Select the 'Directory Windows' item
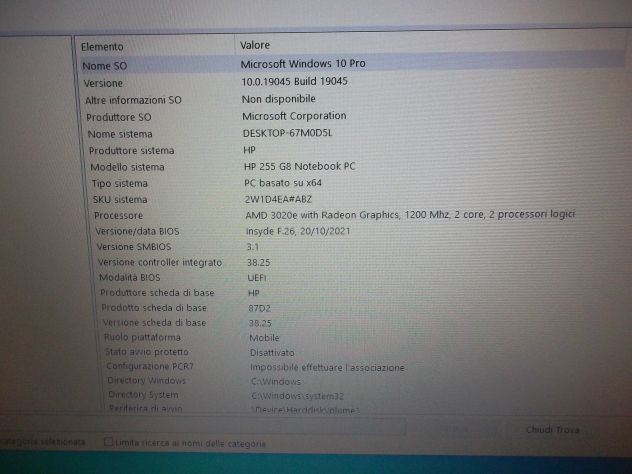 146,380
